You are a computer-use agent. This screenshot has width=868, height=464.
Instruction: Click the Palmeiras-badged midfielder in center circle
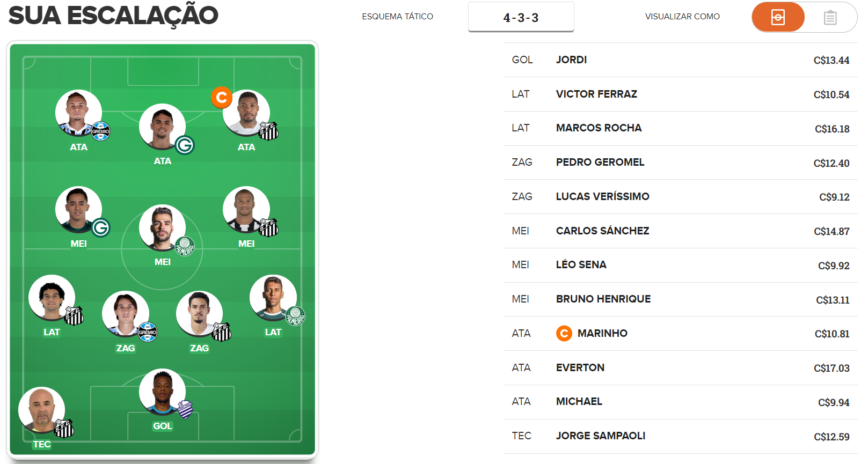click(x=163, y=228)
